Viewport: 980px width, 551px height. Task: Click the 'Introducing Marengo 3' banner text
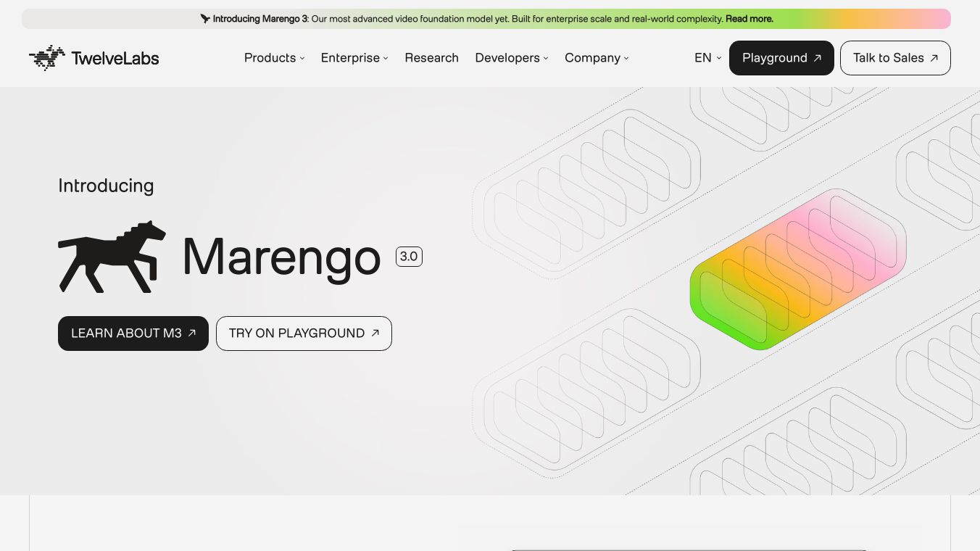point(261,19)
